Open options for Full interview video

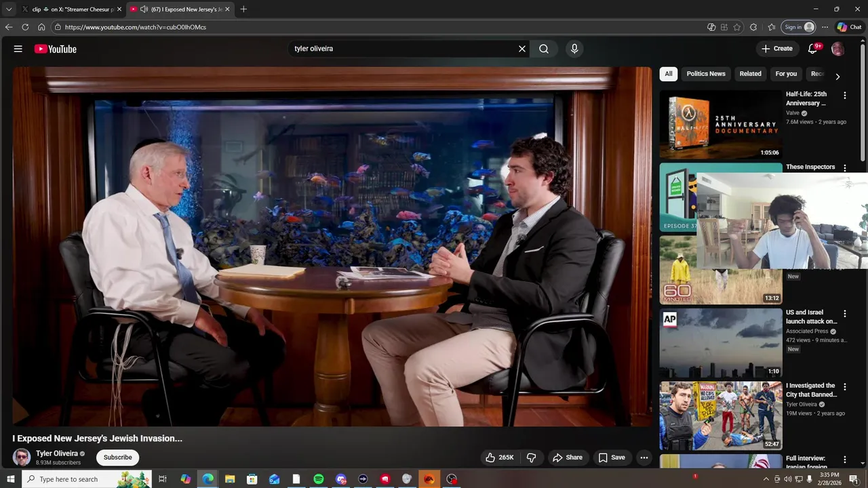[x=845, y=460]
